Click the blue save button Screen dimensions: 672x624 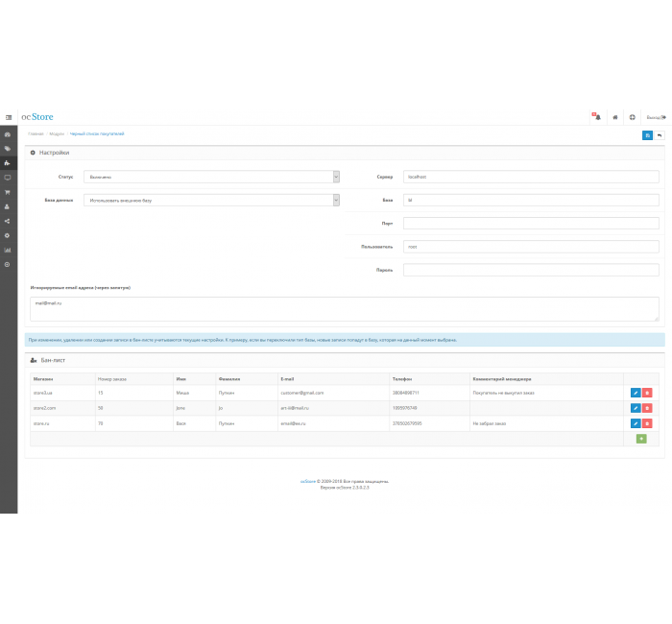[648, 135]
